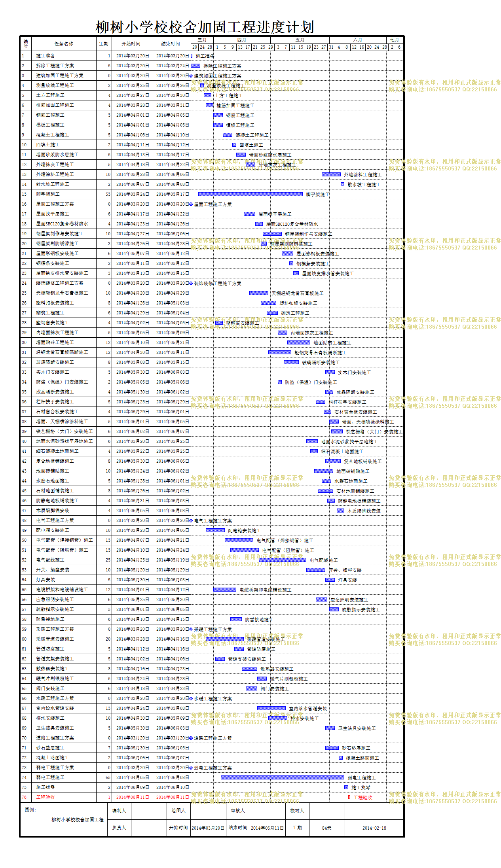This screenshot has width=501, height=868.
Task: Click the milestone diamond for 建筑加固工程施工方案
Action: click(x=191, y=76)
